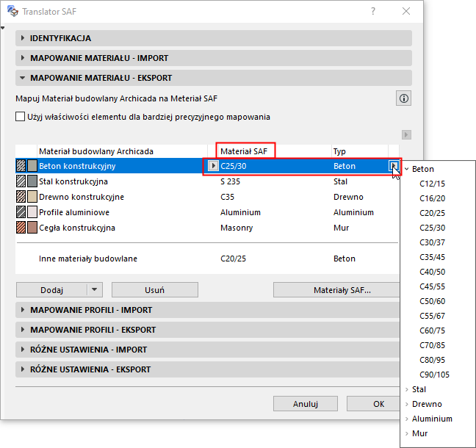Click the hatch pattern icon for Cegła konstrukcyjna
Viewport: 476px width, 448px height.
tap(21, 228)
